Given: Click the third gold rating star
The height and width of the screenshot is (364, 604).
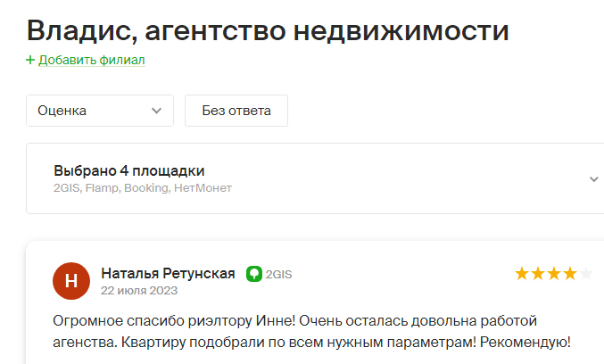Looking at the screenshot, I should pyautogui.click(x=554, y=274).
